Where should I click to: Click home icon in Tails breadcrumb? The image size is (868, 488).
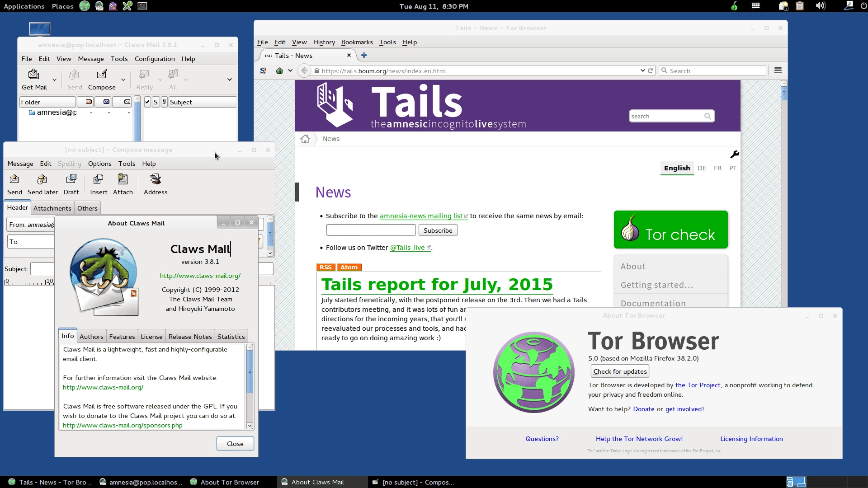[x=305, y=139]
